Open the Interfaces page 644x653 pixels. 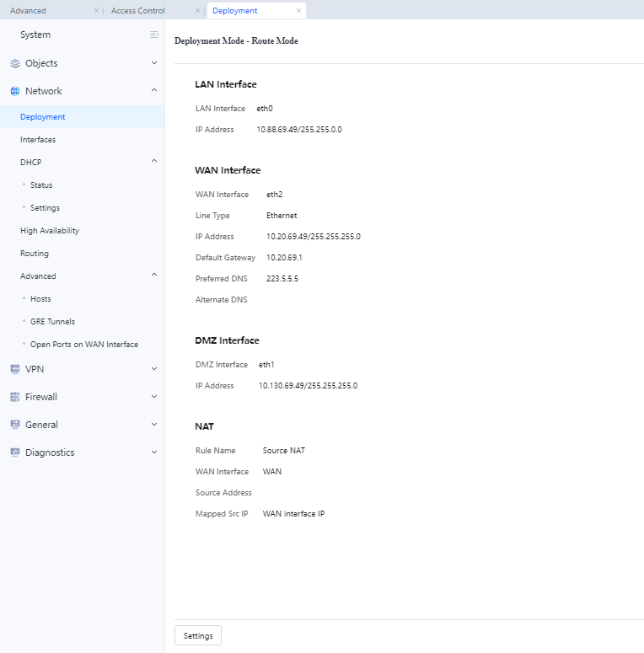(38, 140)
